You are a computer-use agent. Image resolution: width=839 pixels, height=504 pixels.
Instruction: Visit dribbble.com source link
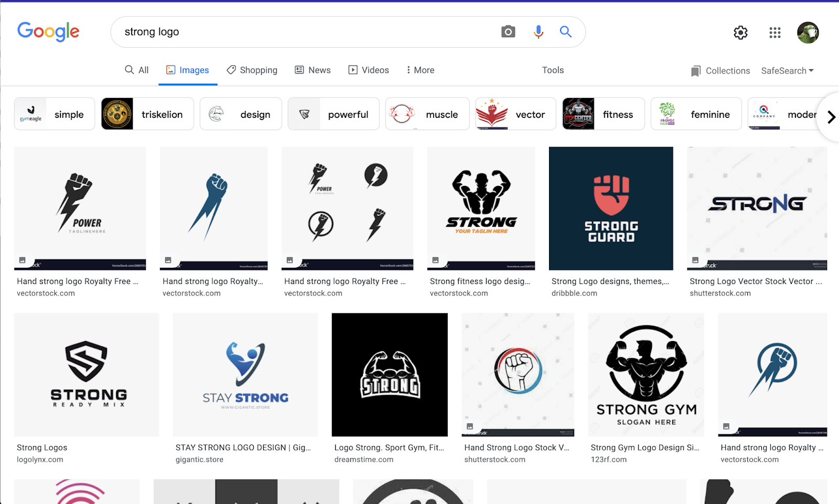pyautogui.click(x=574, y=293)
